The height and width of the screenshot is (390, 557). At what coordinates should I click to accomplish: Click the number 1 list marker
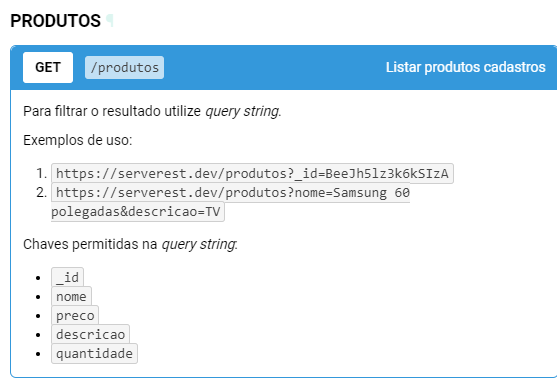(42, 174)
